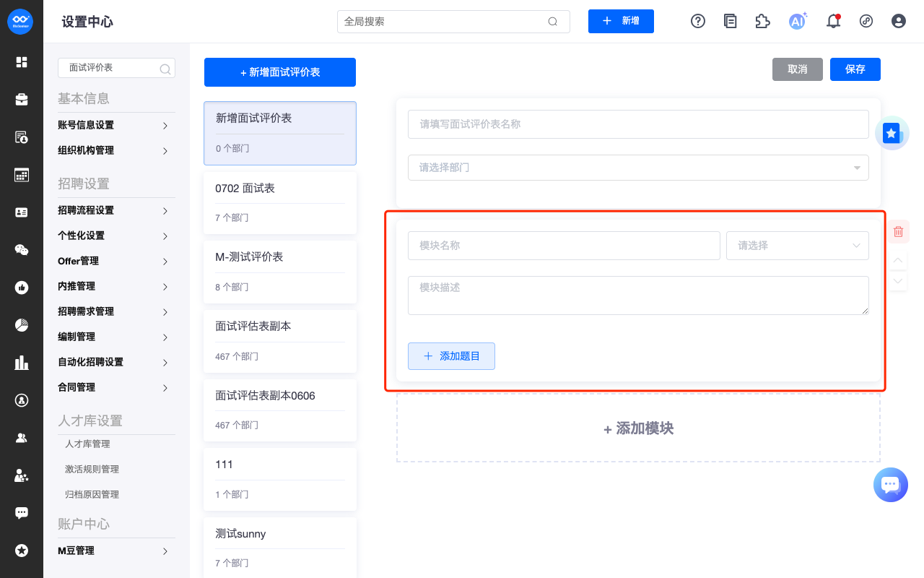This screenshot has height=578, width=924.
Task: Expand 自动化招聘设置 menu
Action: [116, 362]
